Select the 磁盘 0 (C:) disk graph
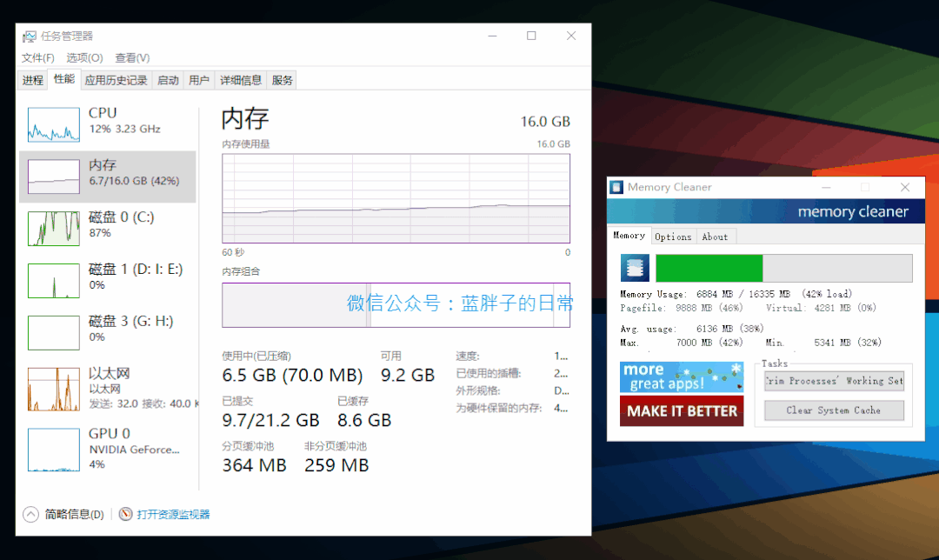The height and width of the screenshot is (560, 939). click(53, 227)
